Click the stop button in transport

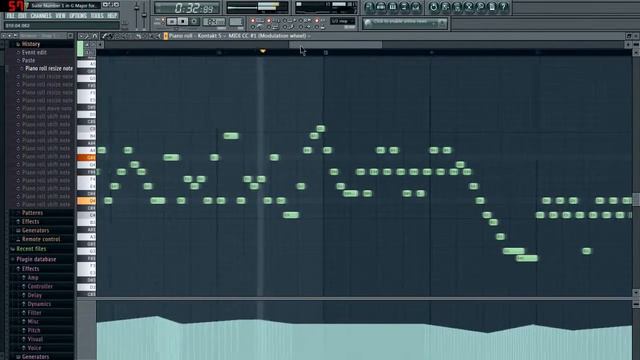[x=183, y=21]
